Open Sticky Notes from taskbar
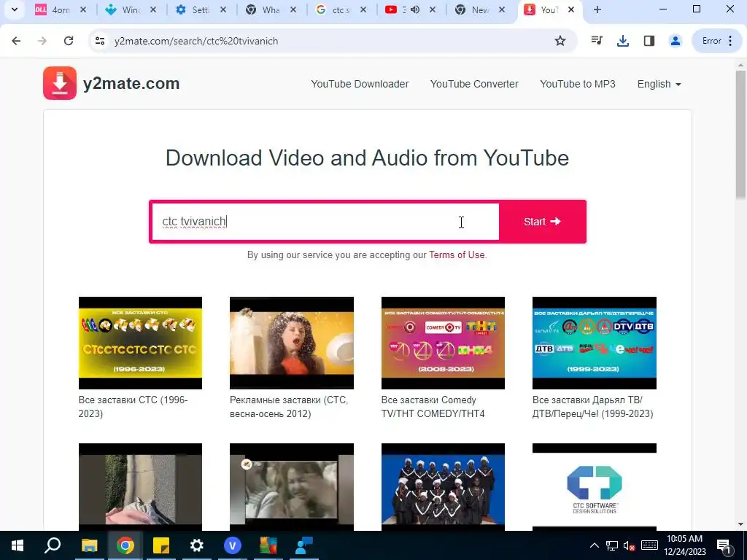747x560 pixels. (161, 545)
